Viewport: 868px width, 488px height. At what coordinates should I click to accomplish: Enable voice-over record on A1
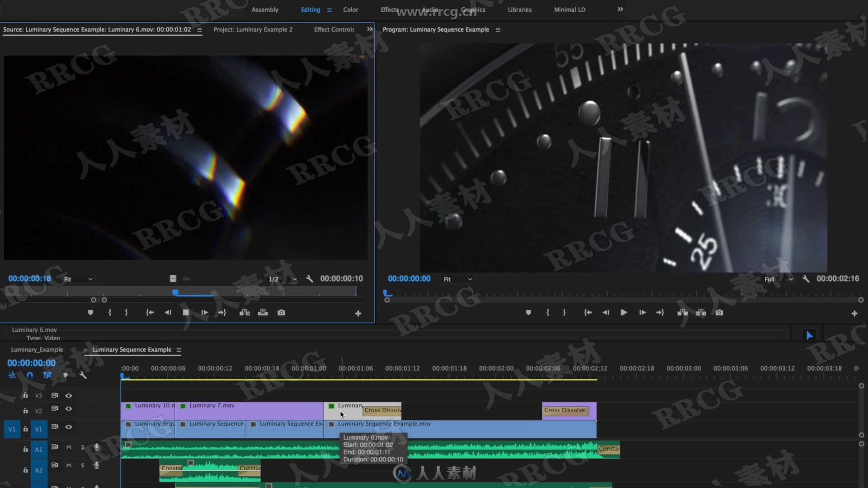[x=96, y=447]
